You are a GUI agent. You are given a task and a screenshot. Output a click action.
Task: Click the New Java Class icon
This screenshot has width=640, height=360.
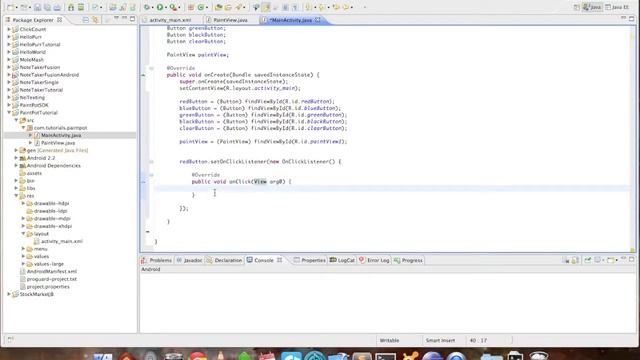tap(201, 7)
